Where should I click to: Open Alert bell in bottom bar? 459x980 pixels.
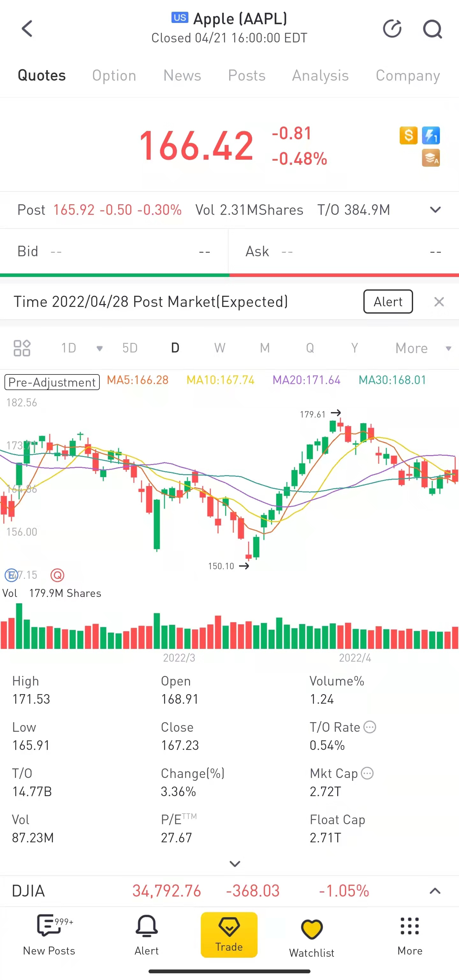[x=147, y=934]
